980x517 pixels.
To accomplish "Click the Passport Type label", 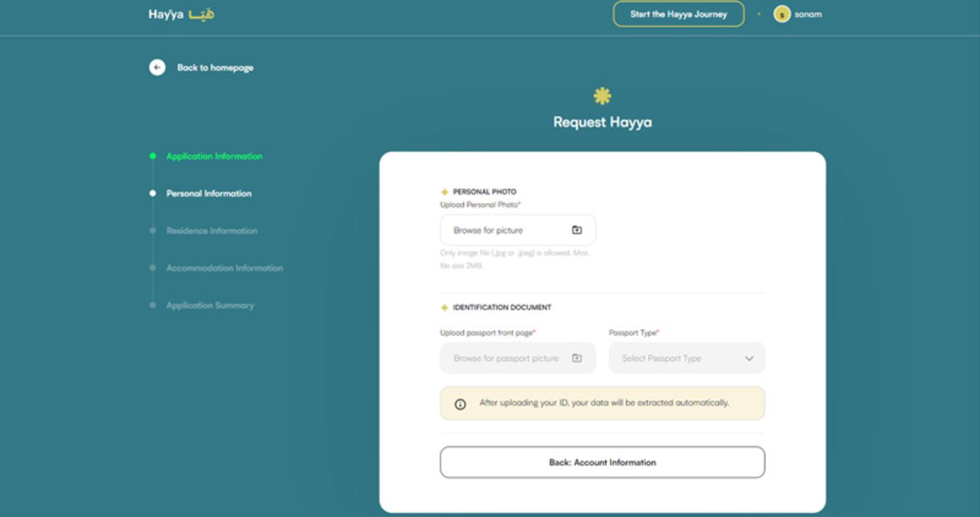I will tap(633, 333).
